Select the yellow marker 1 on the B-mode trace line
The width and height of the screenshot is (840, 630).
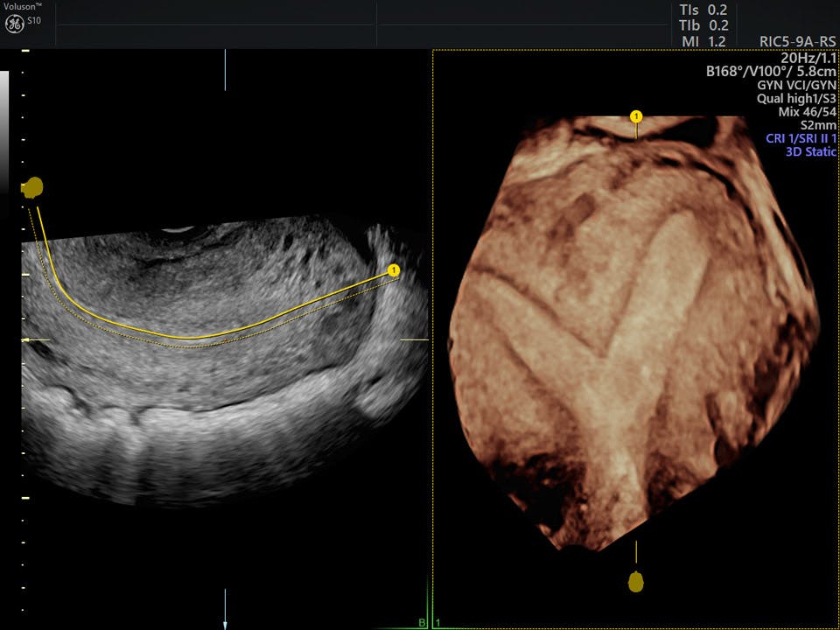(x=394, y=270)
